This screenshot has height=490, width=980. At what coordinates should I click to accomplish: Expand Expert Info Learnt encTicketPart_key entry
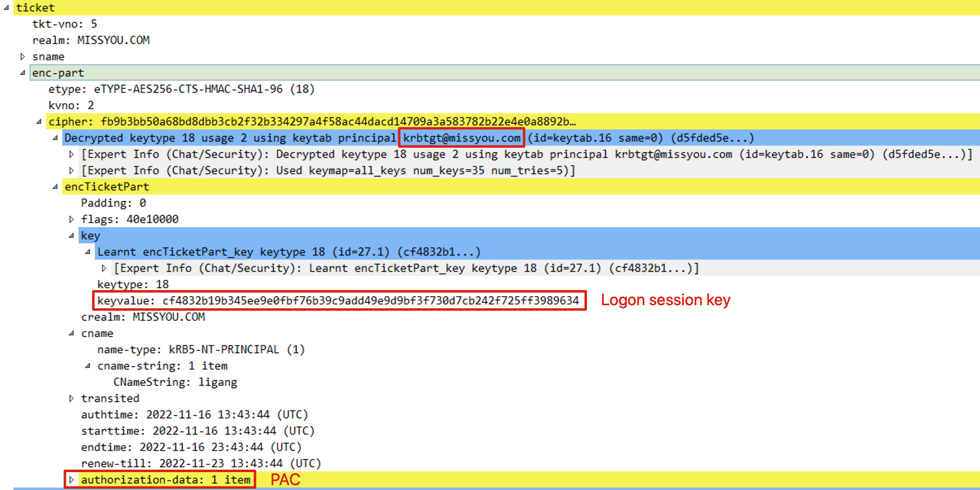[104, 268]
